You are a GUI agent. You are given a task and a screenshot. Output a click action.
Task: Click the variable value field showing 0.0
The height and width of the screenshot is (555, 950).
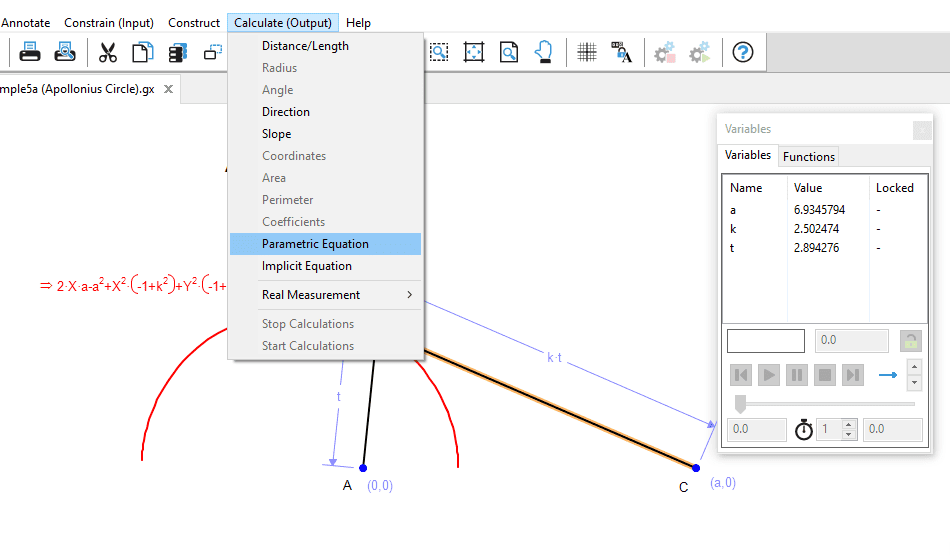(x=852, y=341)
